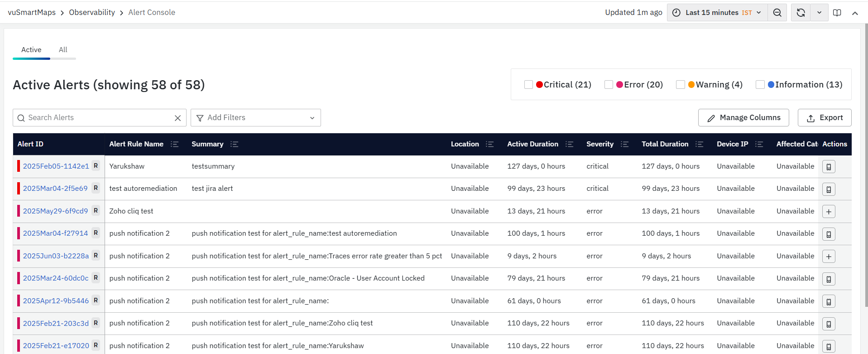Open refresh interval dropdown arrow
This screenshot has height=354, width=868.
pos(819,13)
